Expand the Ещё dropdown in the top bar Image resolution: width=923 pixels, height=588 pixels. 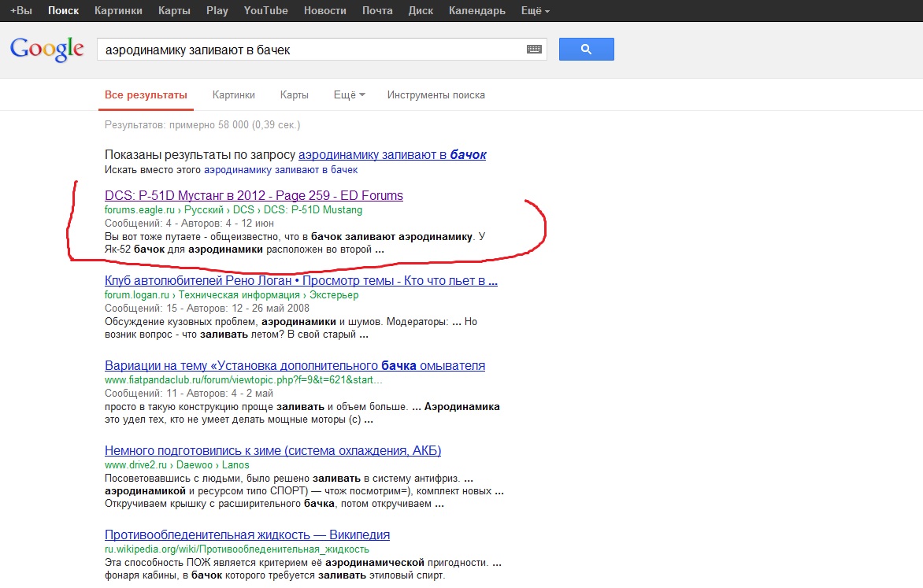pos(535,10)
